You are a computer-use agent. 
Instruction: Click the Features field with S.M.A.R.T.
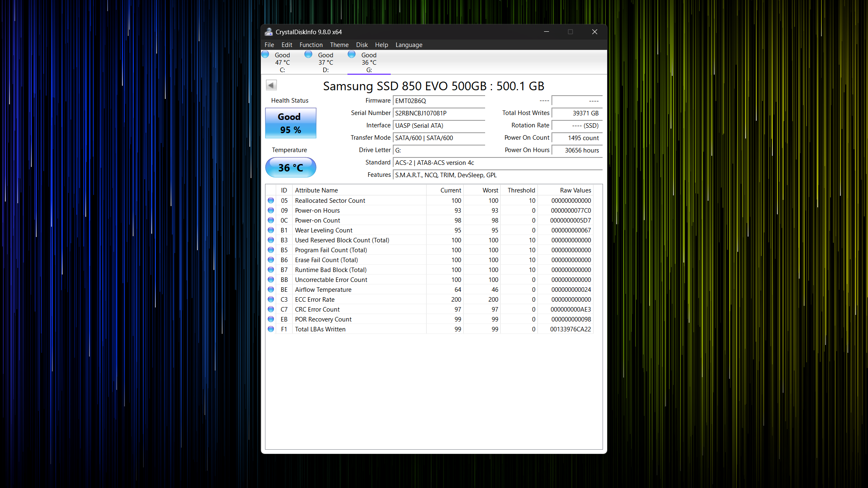click(498, 175)
